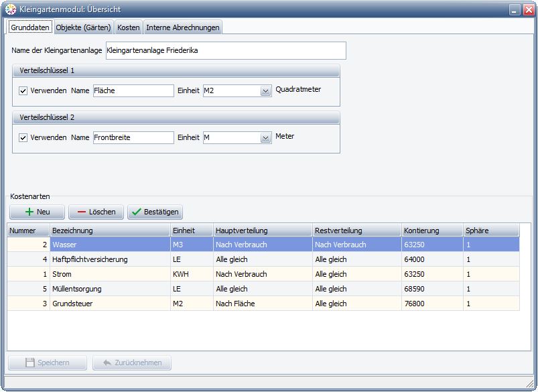Click the Kontierung column header
Viewport: 538px width, 392px height.
431,231
